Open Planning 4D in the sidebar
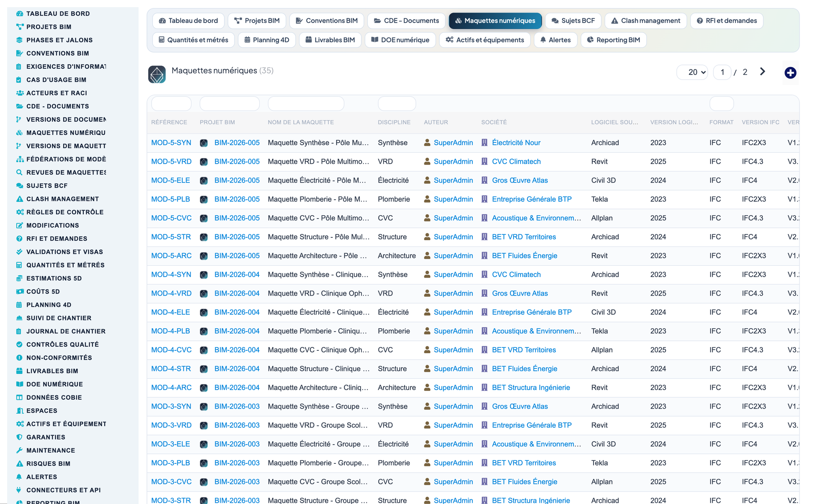The image size is (815, 504). pos(49,305)
